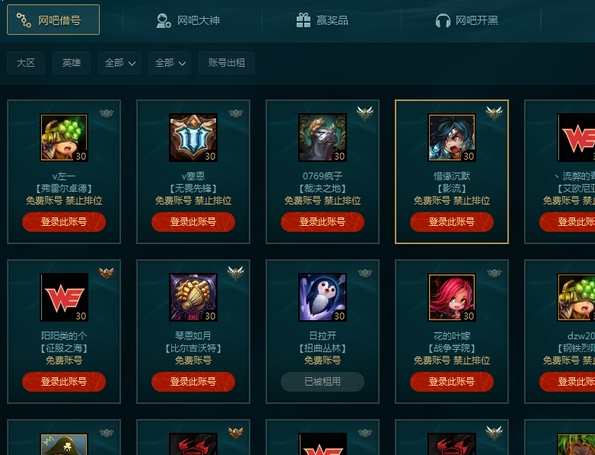Switch to the 网吧大神 tab
The width and height of the screenshot is (595, 455).
(x=188, y=20)
